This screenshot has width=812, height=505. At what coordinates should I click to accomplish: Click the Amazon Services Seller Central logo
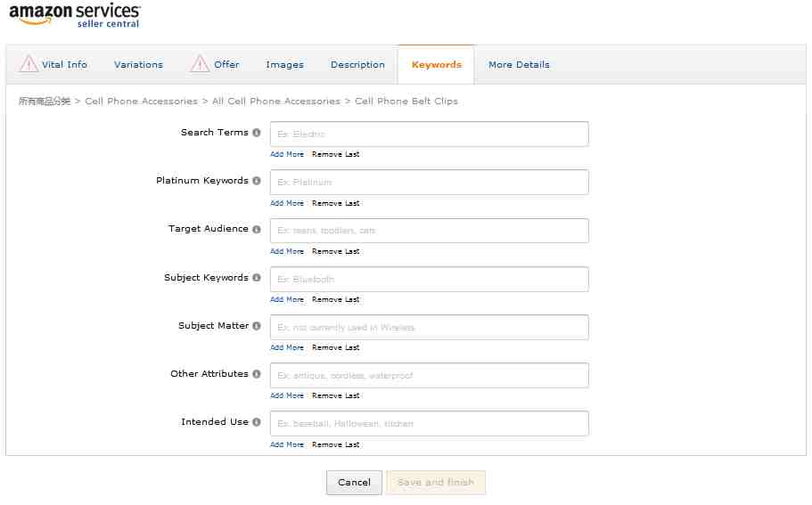pos(75,15)
